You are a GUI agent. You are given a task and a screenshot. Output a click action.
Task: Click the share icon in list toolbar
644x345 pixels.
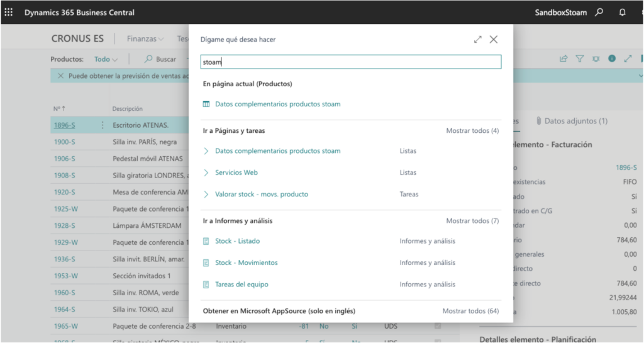563,59
